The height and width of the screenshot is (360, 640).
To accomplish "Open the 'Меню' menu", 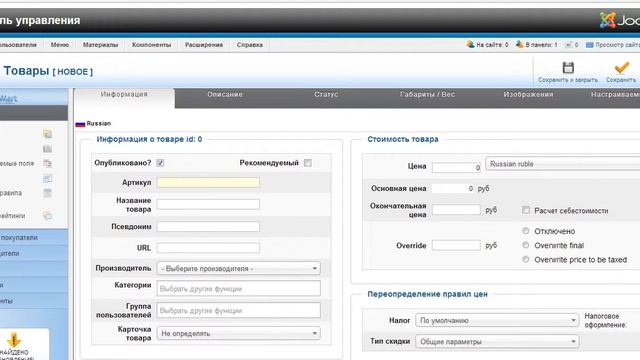I will [x=60, y=45].
